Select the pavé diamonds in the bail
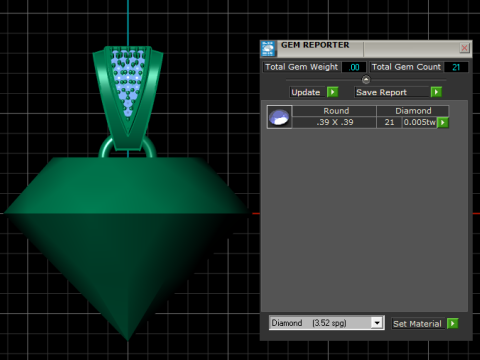Screen dimensions: 480x360 (x=128, y=82)
